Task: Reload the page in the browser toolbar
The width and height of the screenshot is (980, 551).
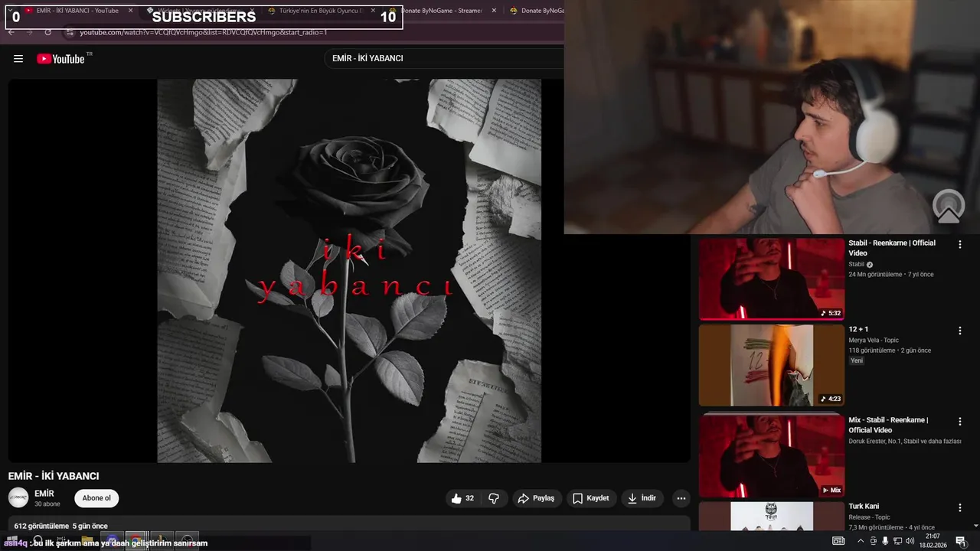Action: pos(47,32)
